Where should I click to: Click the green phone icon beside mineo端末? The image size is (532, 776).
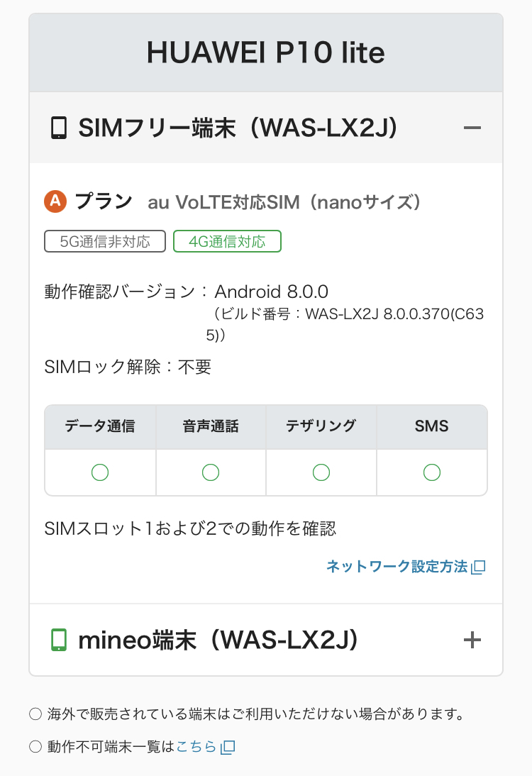click(x=58, y=641)
